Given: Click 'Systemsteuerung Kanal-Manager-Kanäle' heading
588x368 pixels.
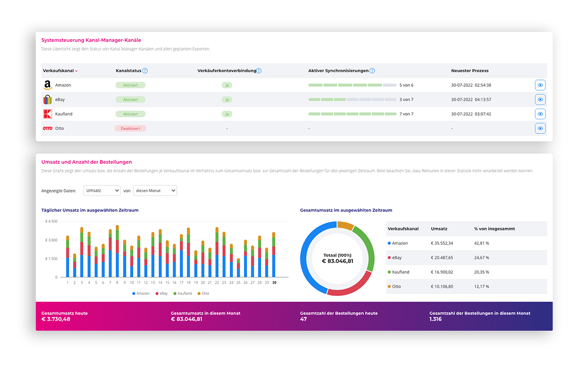Looking at the screenshot, I should (x=91, y=40).
